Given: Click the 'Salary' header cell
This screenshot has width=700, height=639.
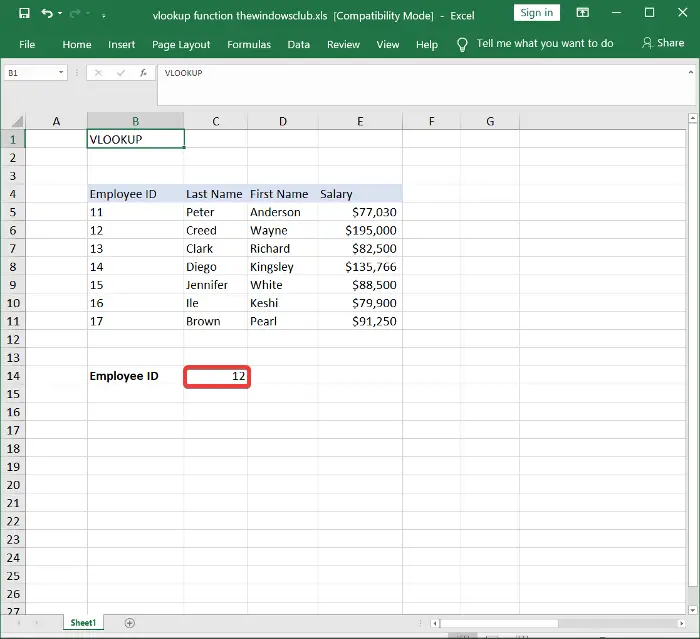Looking at the screenshot, I should [x=360, y=194].
